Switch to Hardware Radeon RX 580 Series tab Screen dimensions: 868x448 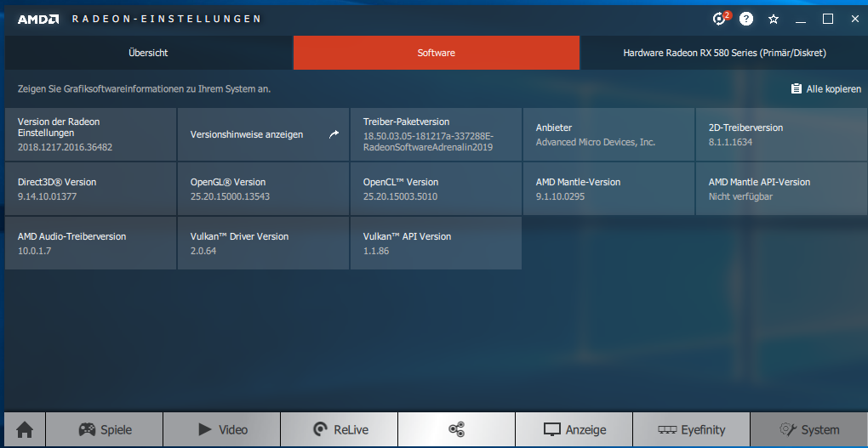point(724,53)
